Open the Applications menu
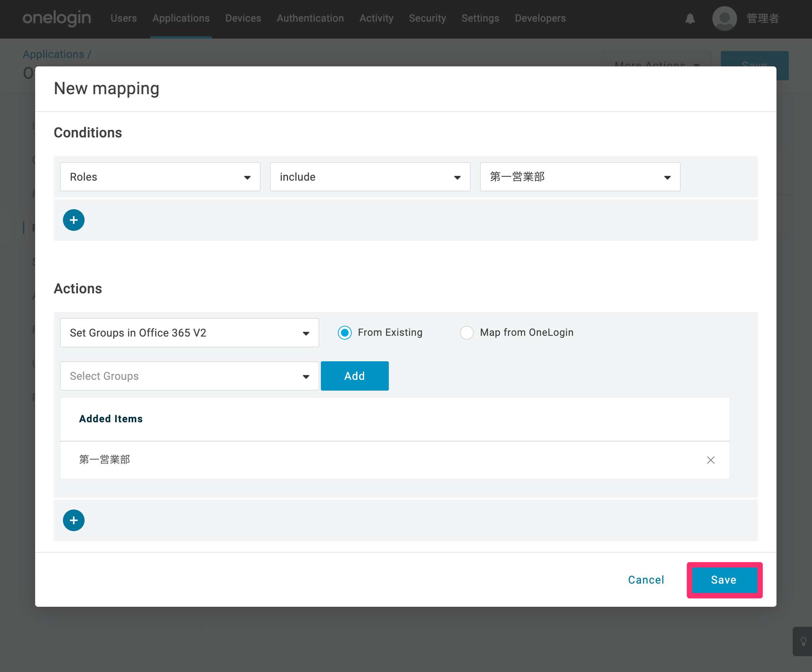The height and width of the screenshot is (672, 812). tap(181, 18)
